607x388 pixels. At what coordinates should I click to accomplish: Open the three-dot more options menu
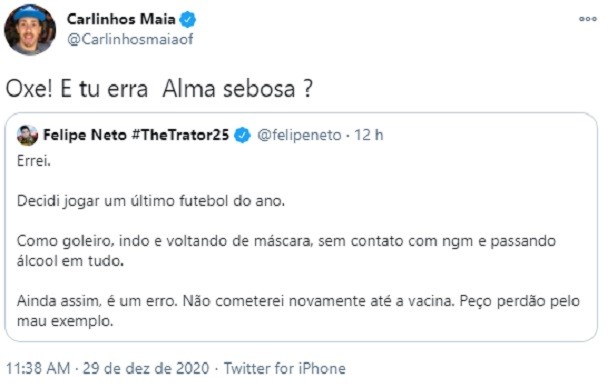pyautogui.click(x=587, y=19)
